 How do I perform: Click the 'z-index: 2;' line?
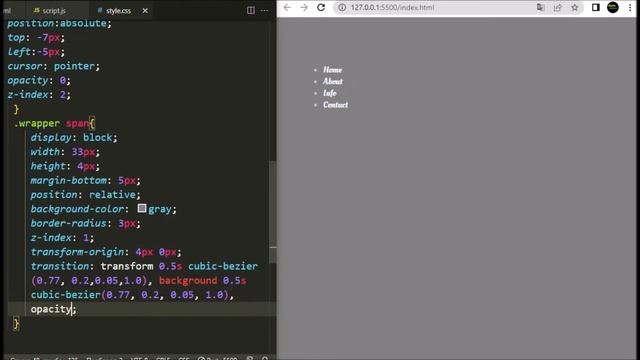(x=39, y=95)
